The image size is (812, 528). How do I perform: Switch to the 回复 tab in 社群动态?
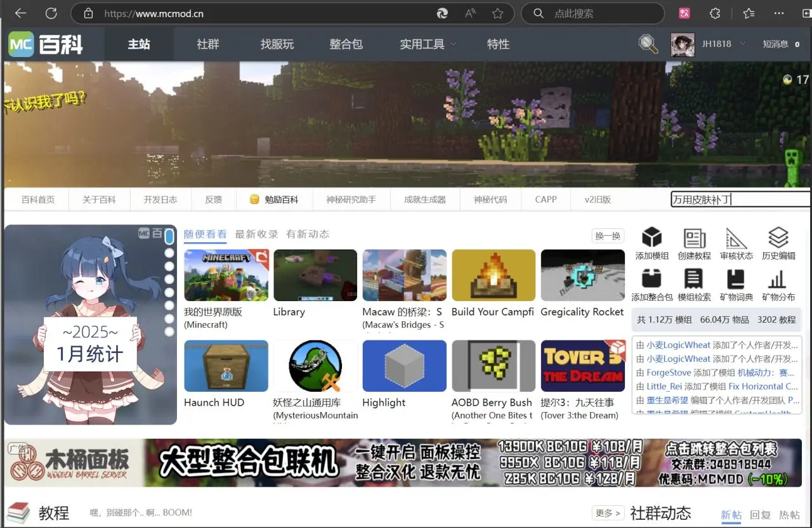click(760, 515)
